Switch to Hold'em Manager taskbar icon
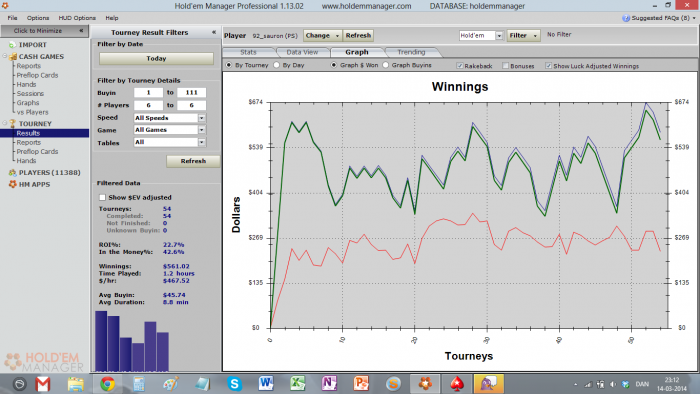 tap(425, 384)
